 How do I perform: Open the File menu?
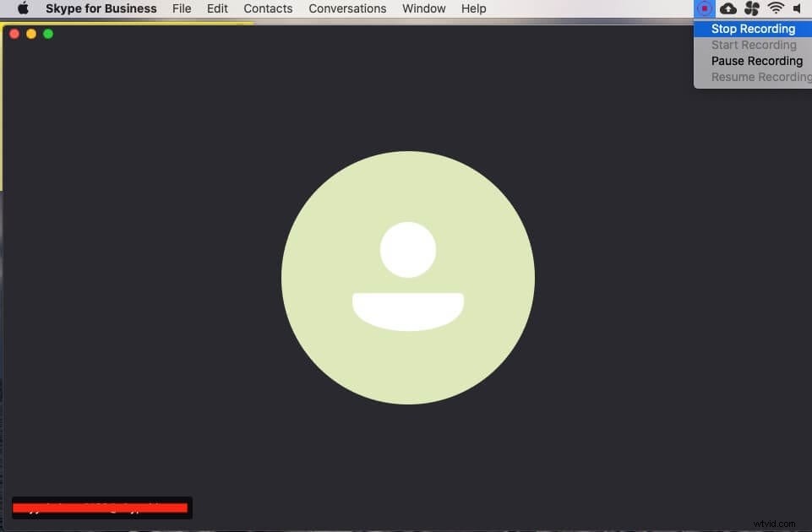click(181, 8)
